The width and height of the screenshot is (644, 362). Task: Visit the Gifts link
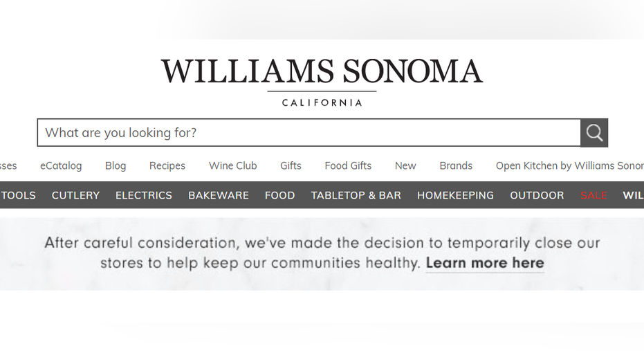[291, 165]
